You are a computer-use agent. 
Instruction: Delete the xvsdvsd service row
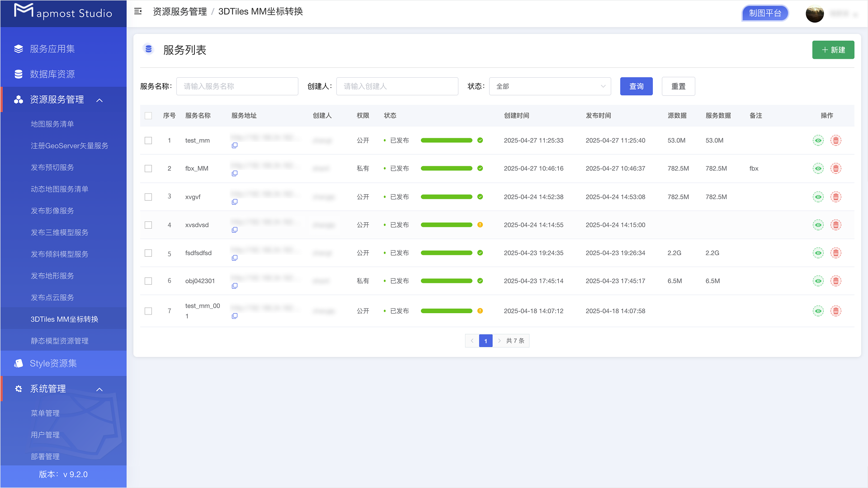pos(836,225)
